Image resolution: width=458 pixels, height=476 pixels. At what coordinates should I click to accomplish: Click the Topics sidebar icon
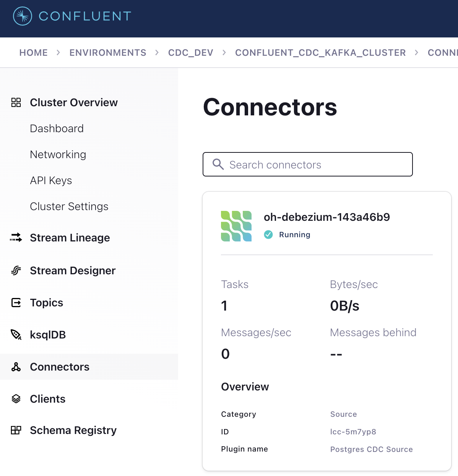click(x=16, y=303)
